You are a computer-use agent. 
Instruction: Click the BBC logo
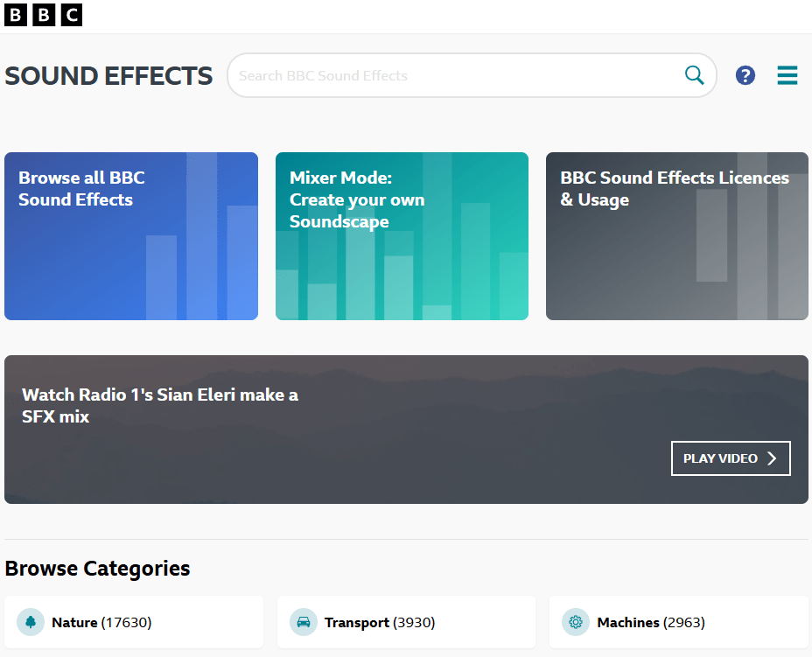coord(43,15)
